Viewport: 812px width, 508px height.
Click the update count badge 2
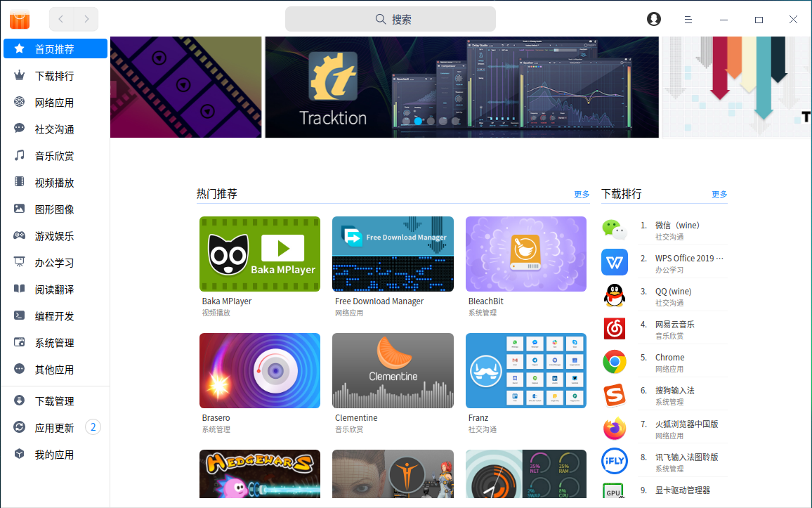tap(93, 427)
